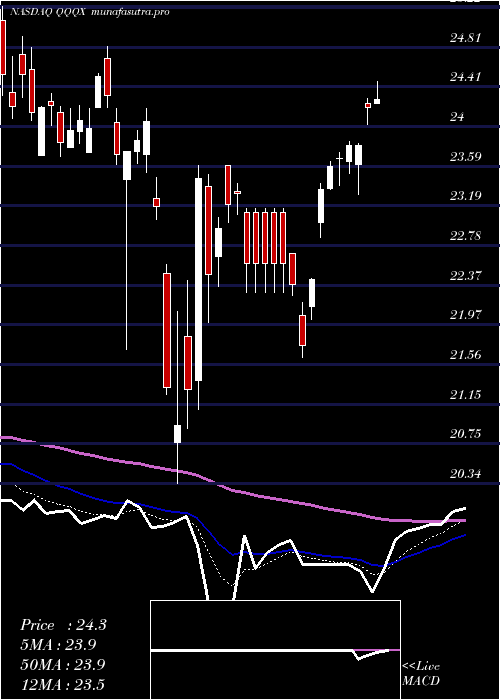Image resolution: width=500 pixels, height=700 pixels.
Task: Select the 23.19 price axis label
Action: 466,196
